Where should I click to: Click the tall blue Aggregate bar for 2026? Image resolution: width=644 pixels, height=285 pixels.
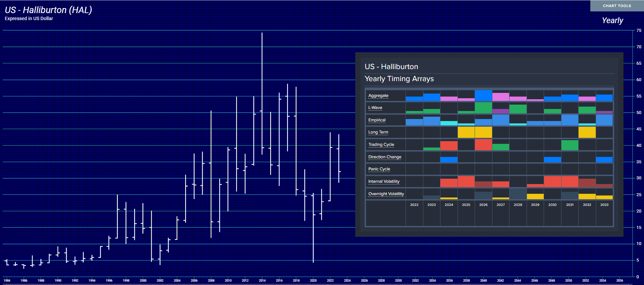483,96
